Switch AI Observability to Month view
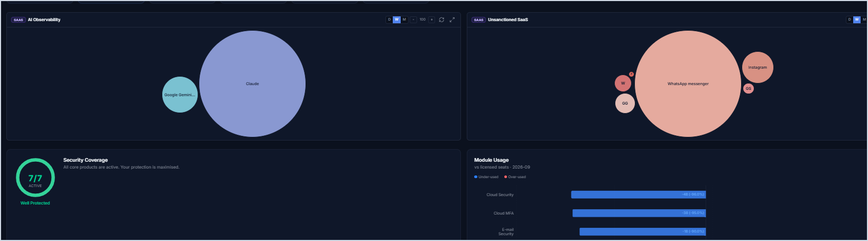868x241 pixels. tap(404, 20)
